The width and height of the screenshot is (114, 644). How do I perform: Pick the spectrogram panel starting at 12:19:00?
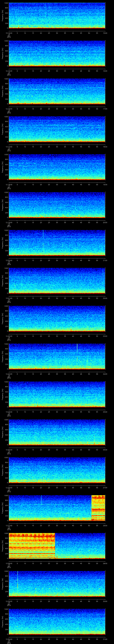[x=57, y=205]
